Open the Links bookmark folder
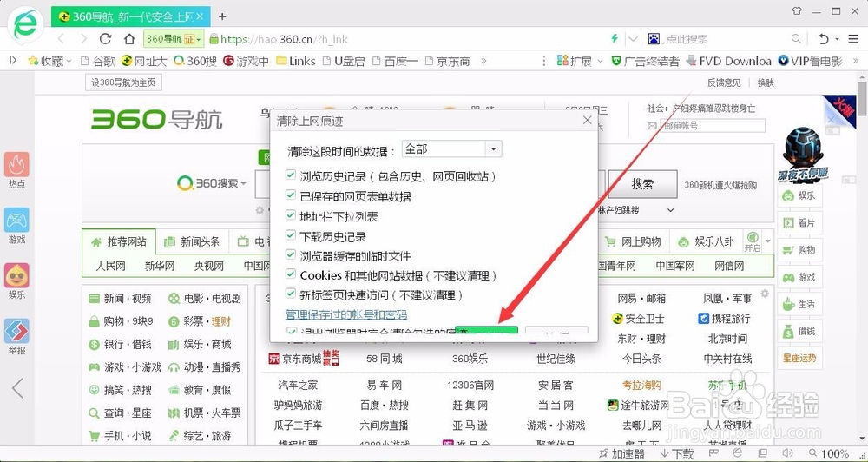 point(296,61)
